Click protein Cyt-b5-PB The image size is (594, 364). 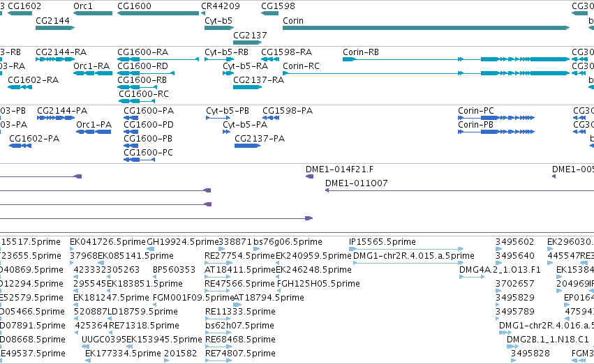click(x=218, y=118)
